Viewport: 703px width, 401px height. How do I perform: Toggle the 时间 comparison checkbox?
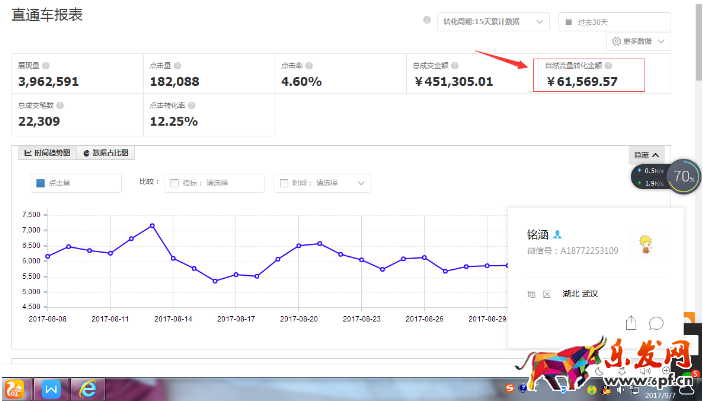[285, 183]
